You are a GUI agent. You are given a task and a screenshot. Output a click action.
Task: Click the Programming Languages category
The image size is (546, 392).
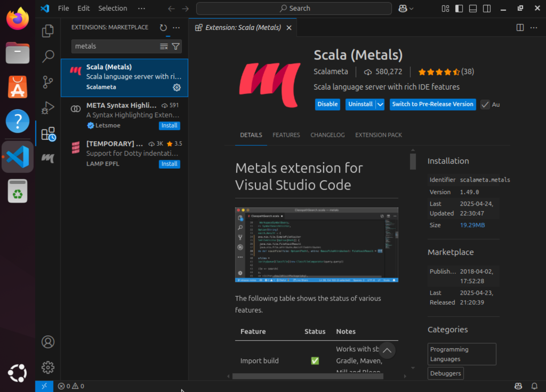click(462, 354)
